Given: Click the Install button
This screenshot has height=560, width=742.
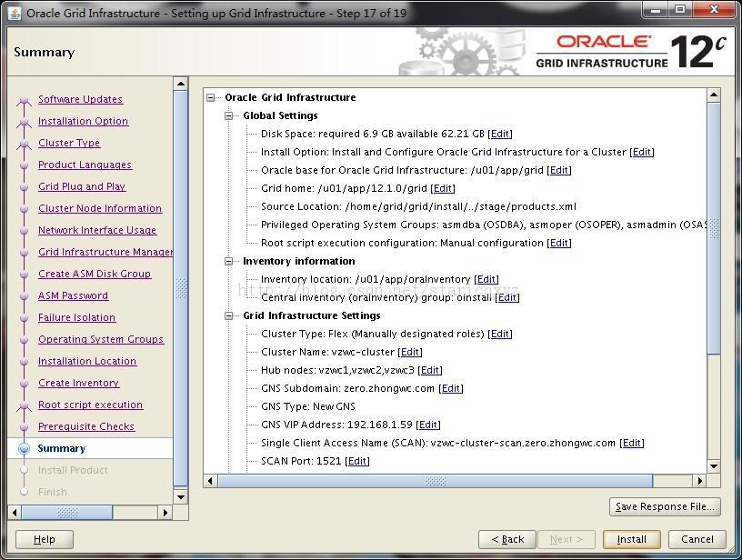Looking at the screenshot, I should (x=631, y=539).
